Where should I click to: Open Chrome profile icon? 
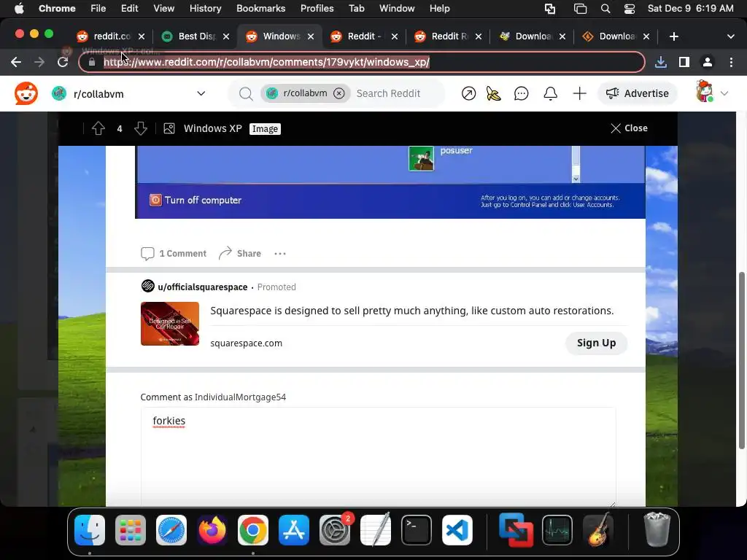click(x=708, y=62)
